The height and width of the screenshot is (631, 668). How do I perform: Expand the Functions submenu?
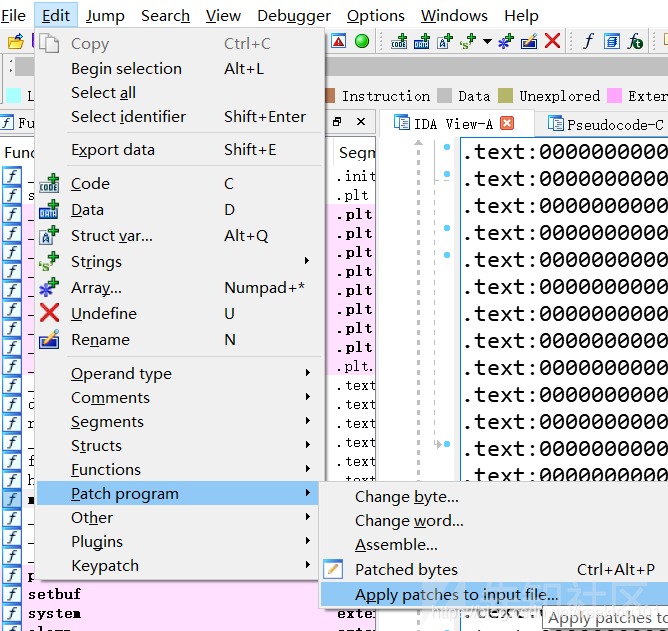tap(179, 470)
